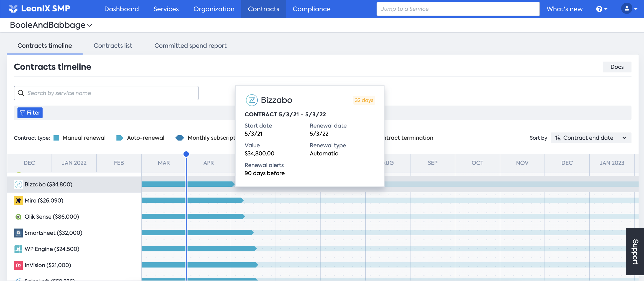Click the search magnifier icon
The width and height of the screenshot is (644, 281).
(x=21, y=93)
